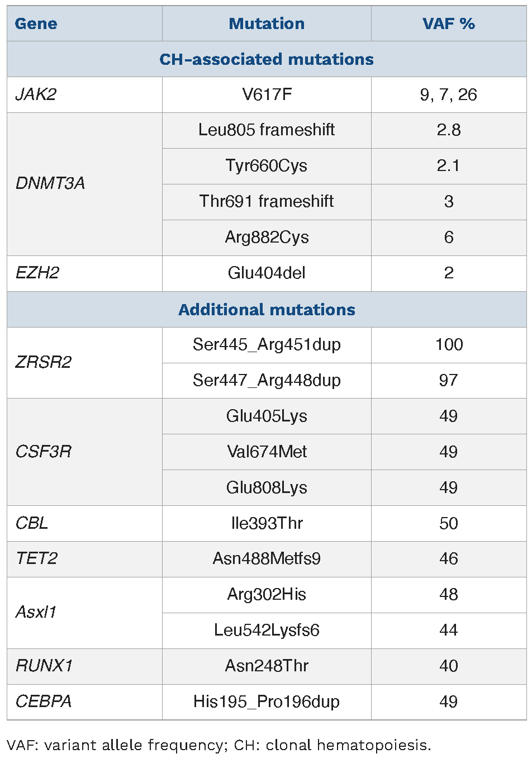Select the CSF3R gene cell
This screenshot has height=763, width=532.
pyautogui.click(x=44, y=452)
